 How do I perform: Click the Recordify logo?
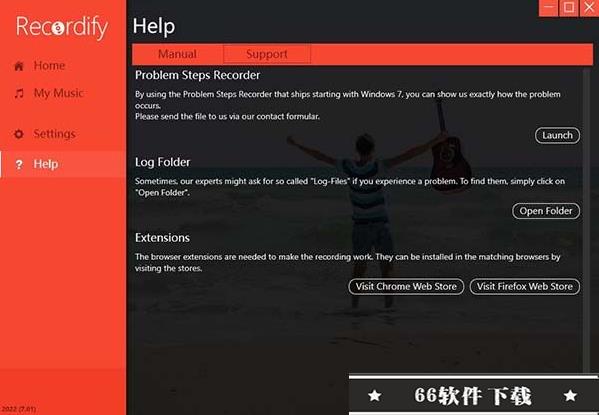pos(62,27)
